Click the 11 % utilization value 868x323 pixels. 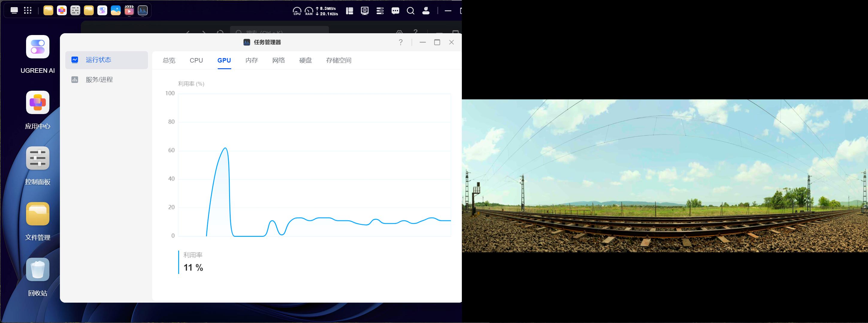coord(193,268)
